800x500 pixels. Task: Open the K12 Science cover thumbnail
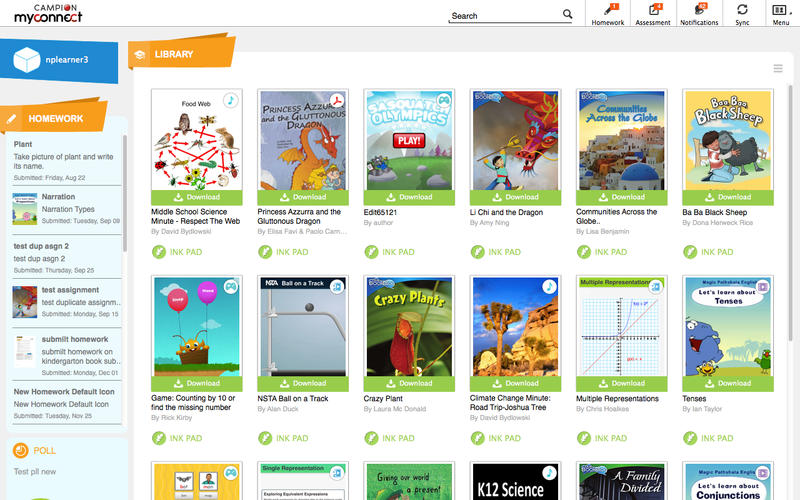tap(515, 481)
